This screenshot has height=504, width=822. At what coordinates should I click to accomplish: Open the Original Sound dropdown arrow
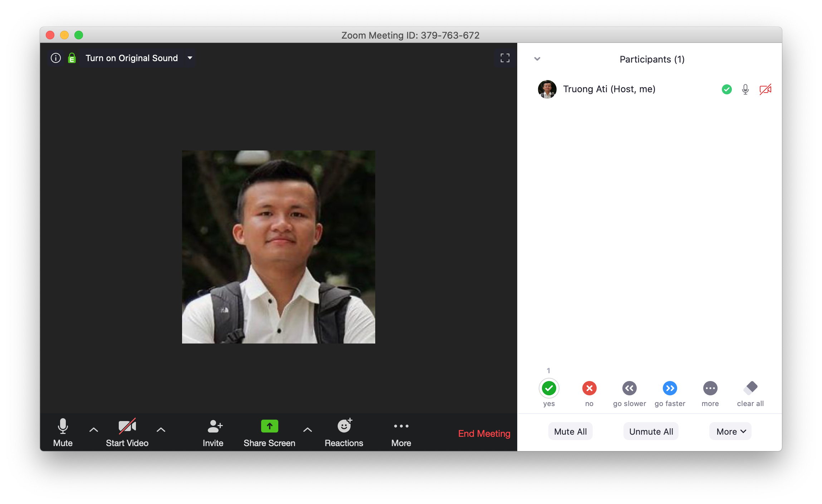pyautogui.click(x=190, y=58)
